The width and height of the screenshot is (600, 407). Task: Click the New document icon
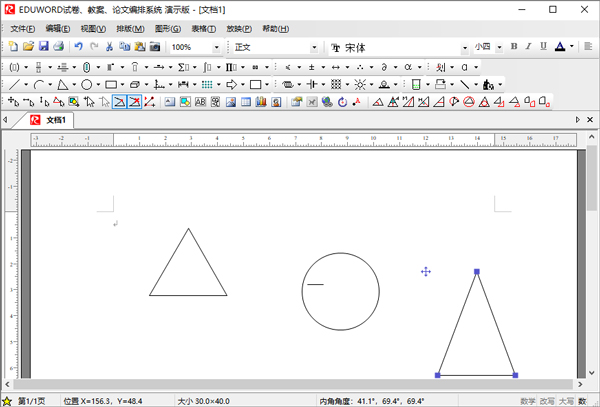point(13,47)
